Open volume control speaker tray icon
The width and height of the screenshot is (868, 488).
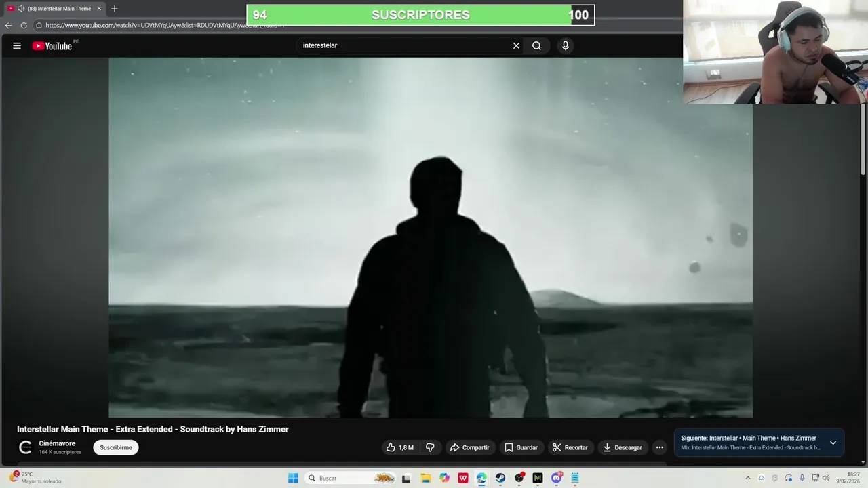pos(826,478)
